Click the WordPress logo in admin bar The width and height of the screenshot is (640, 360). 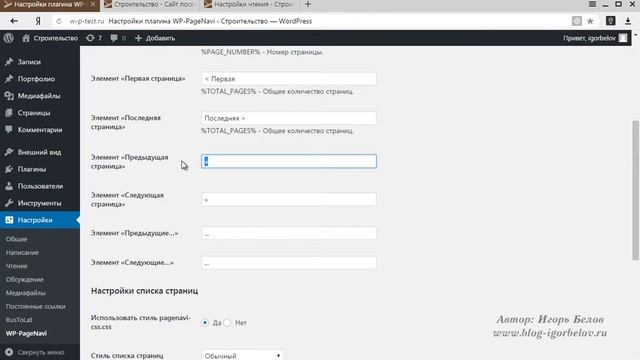pos(9,38)
